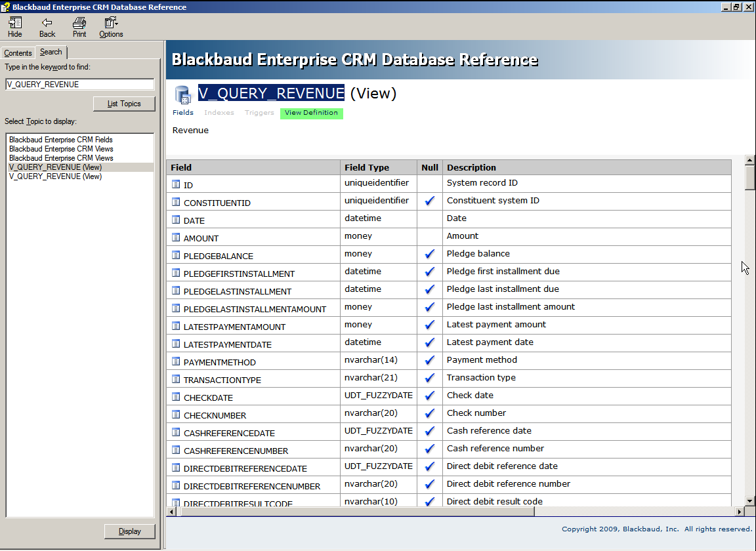This screenshot has width=756, height=551.
Task: Select the last V_QUERY_REVENUE (View) topic
Action: coord(55,176)
